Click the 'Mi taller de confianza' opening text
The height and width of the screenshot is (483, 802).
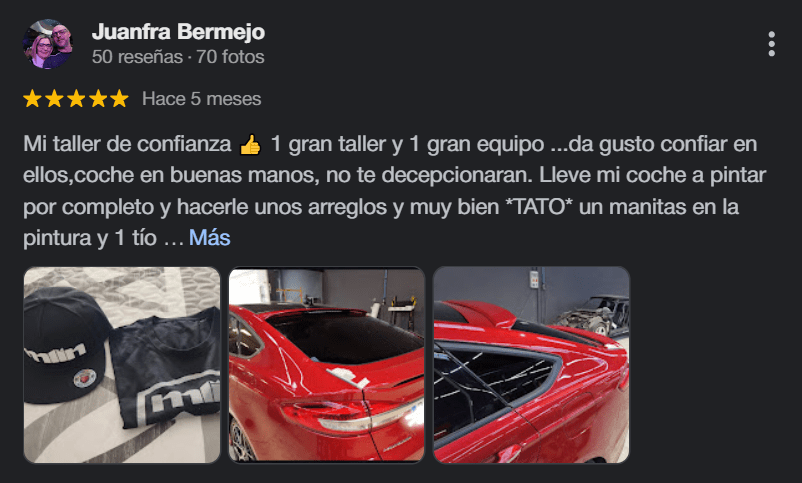[127, 144]
